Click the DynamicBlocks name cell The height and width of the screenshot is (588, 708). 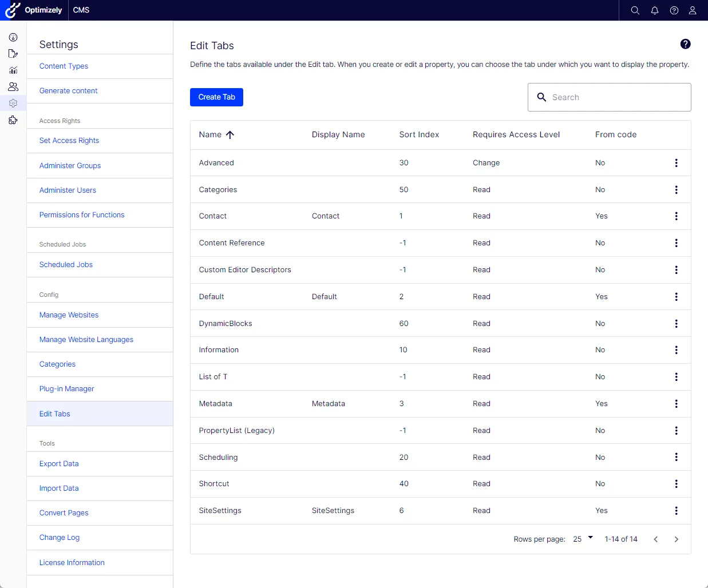(226, 324)
